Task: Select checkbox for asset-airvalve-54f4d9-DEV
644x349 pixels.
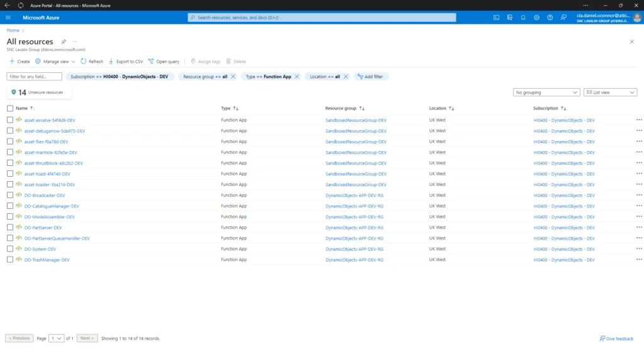Action: point(10,119)
